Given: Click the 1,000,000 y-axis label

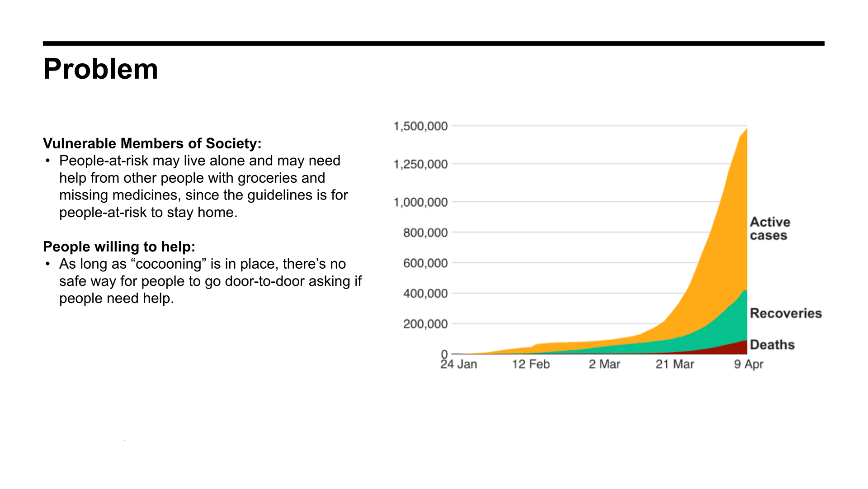Looking at the screenshot, I should [420, 202].
